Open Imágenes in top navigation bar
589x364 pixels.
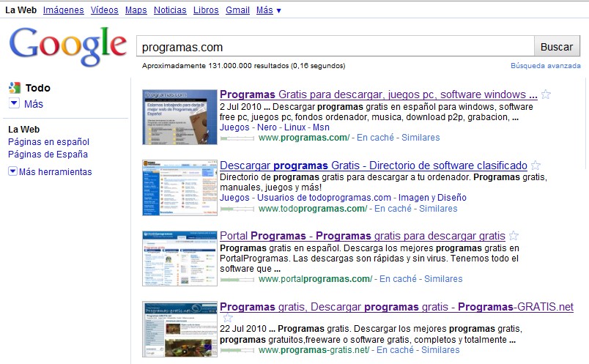click(x=64, y=10)
